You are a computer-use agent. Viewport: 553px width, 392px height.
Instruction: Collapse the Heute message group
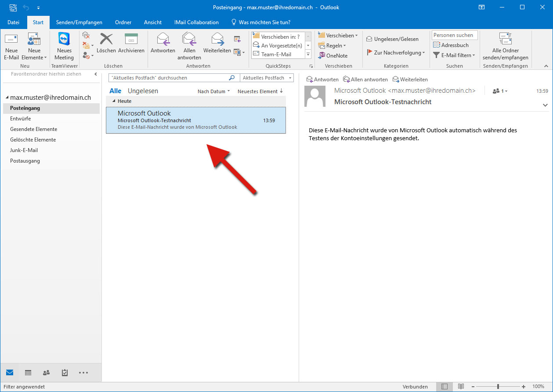[x=114, y=102]
